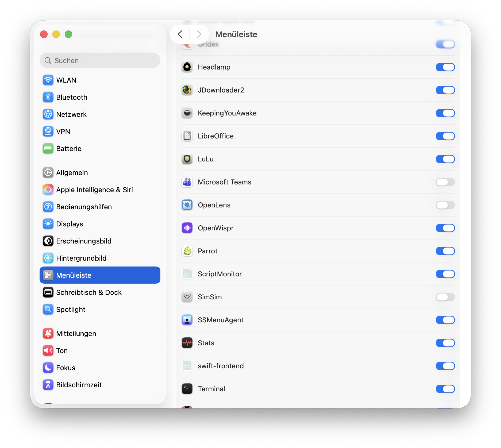Image resolution: width=501 pixels, height=448 pixels.
Task: Go to Bedienungshilfen settings
Action: point(100,207)
